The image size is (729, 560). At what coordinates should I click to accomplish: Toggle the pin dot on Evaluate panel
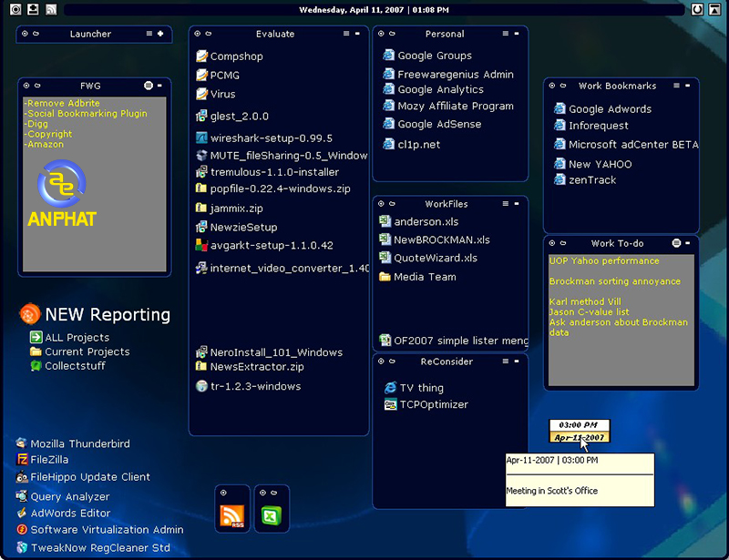click(x=199, y=34)
